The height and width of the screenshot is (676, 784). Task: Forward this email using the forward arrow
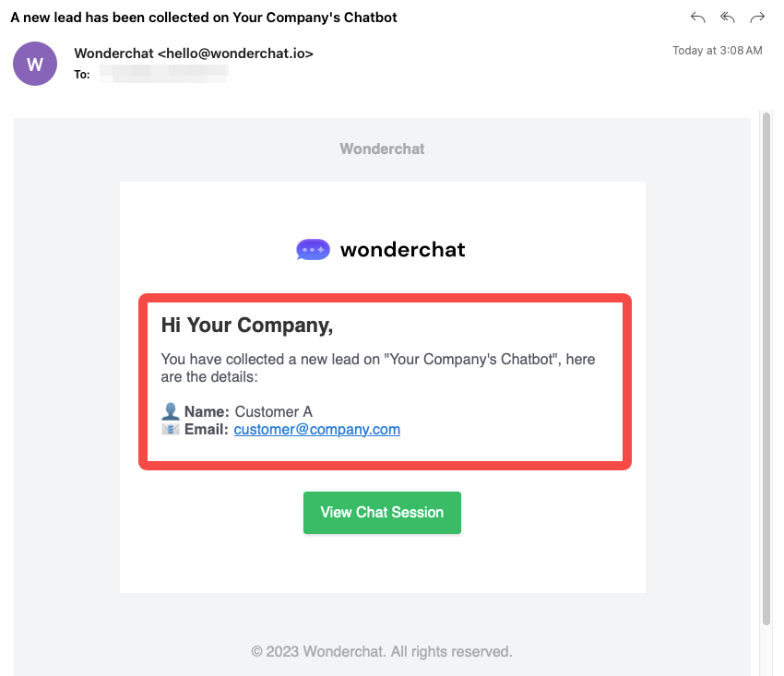757,18
